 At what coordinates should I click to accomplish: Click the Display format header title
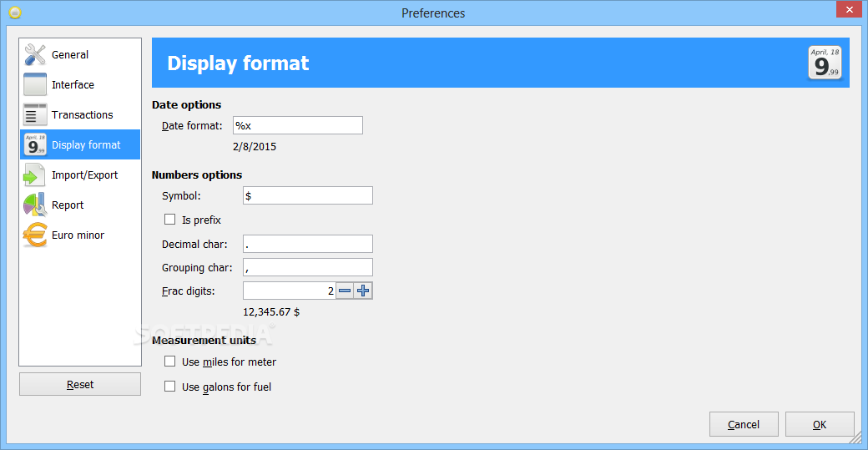[238, 63]
